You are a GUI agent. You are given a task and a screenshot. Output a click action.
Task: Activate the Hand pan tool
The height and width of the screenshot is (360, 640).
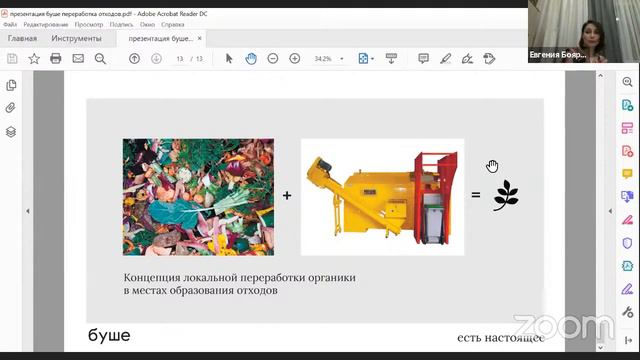pos(251,59)
